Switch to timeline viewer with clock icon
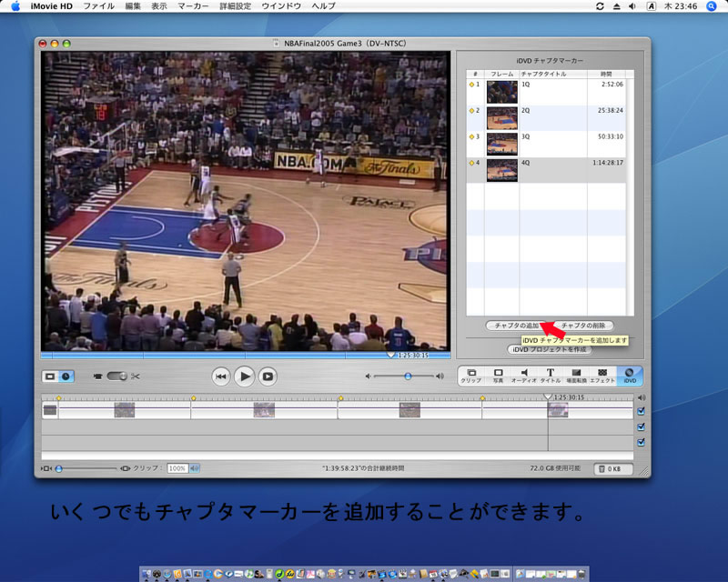Viewport: 728px width, 582px height. [x=66, y=376]
